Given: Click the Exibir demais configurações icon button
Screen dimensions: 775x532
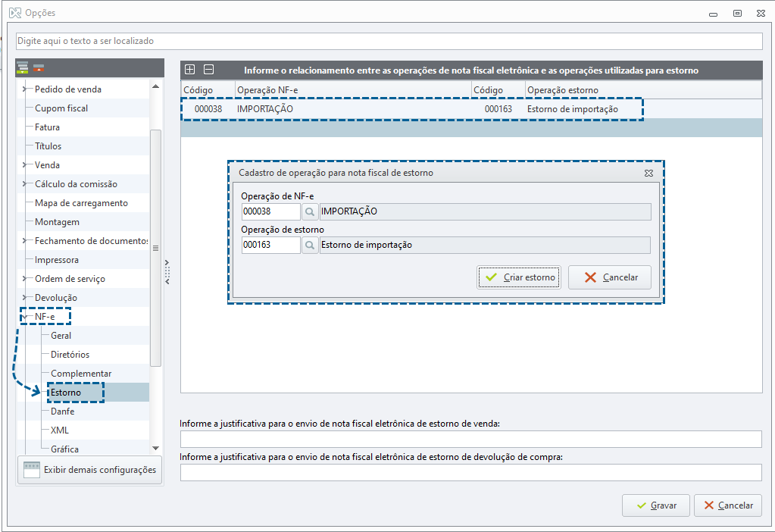Looking at the screenshot, I should (90, 470).
